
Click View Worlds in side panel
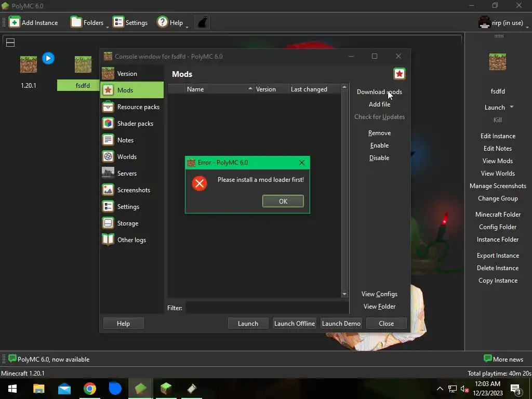coord(498,174)
